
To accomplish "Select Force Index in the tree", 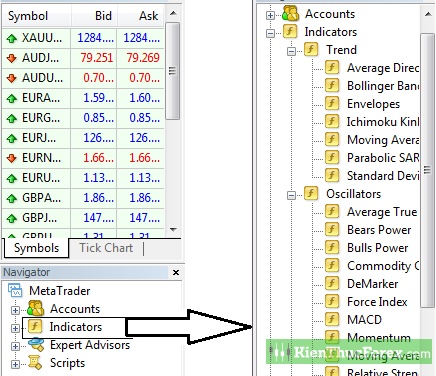I will (x=377, y=302).
